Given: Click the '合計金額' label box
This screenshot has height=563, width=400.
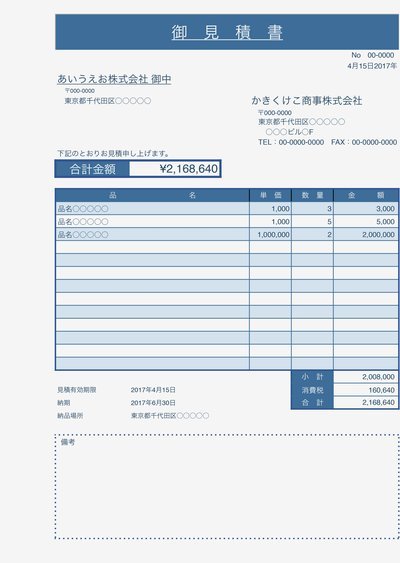Looking at the screenshot, I should pos(93,169).
